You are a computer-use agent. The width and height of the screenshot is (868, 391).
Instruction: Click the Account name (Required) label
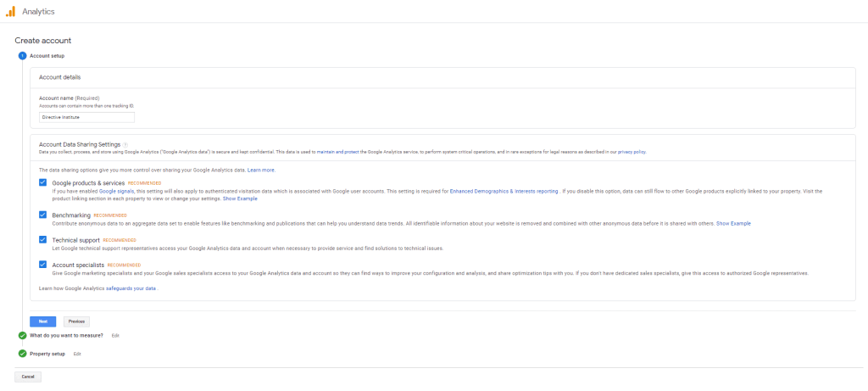click(x=70, y=98)
